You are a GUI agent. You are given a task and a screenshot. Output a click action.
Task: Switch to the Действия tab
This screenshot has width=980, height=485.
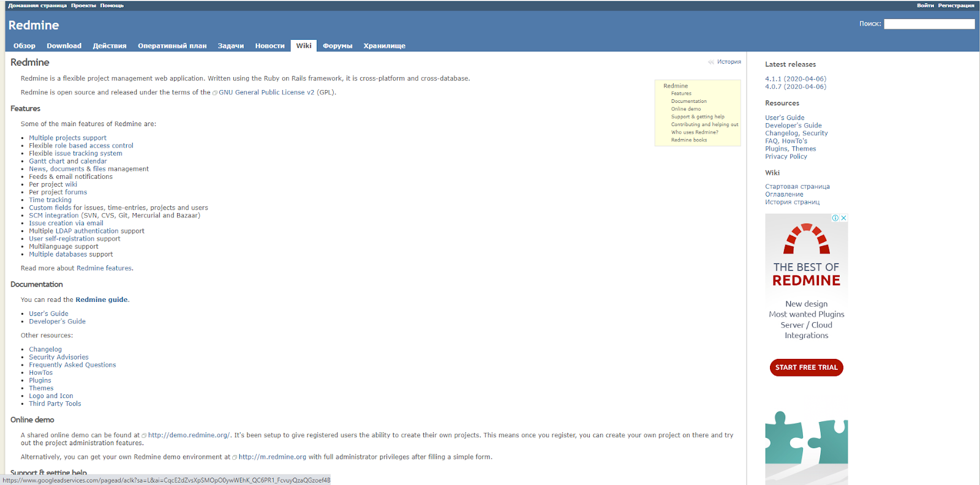point(110,46)
